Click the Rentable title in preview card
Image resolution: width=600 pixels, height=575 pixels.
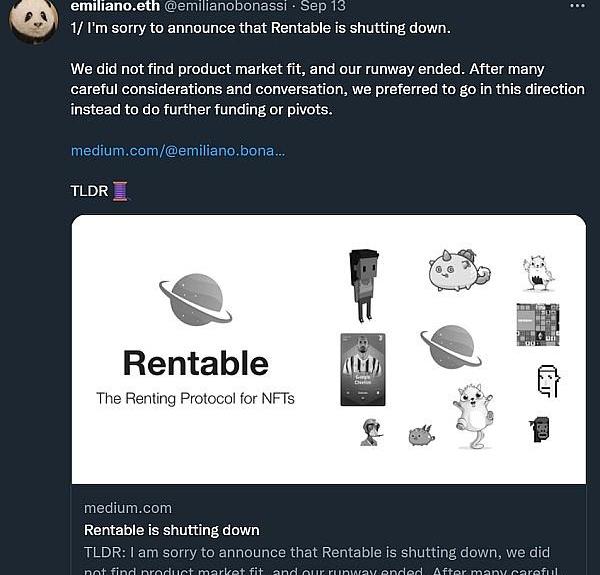(x=195, y=363)
